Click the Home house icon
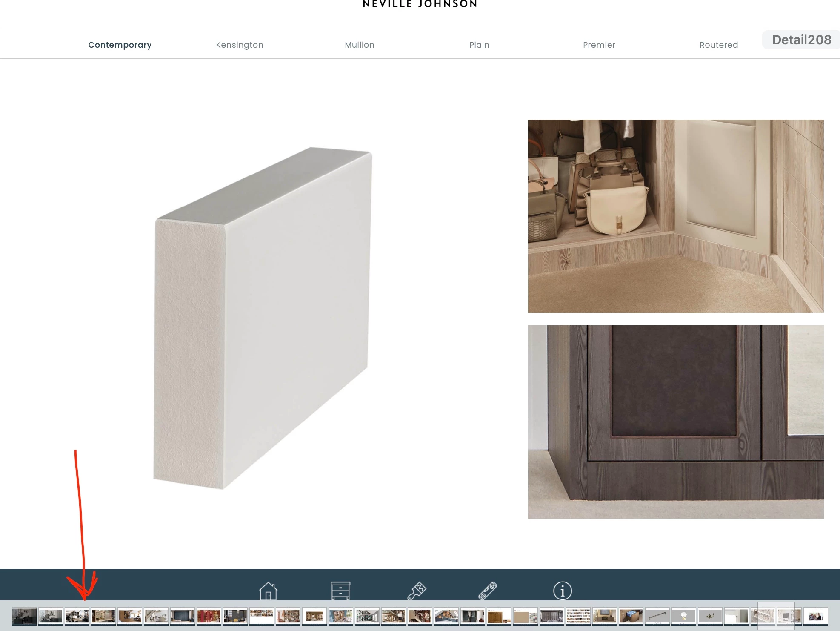The image size is (840, 631). tap(268, 591)
